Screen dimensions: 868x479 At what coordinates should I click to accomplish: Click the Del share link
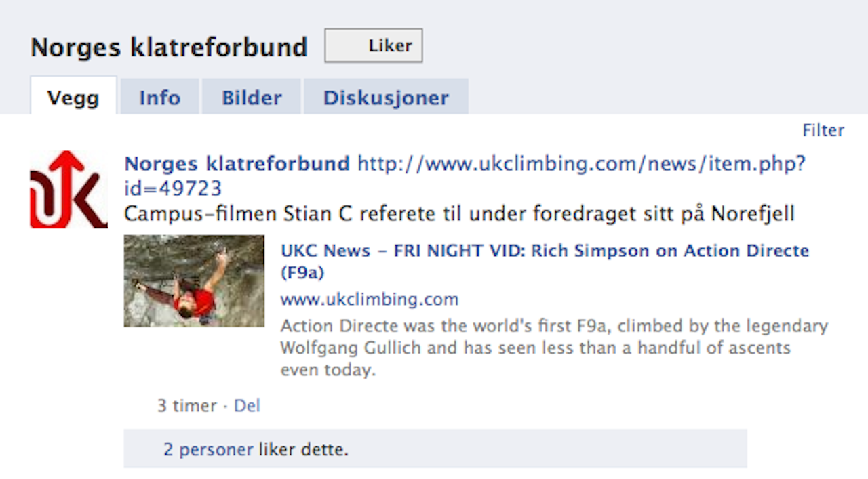(x=247, y=406)
